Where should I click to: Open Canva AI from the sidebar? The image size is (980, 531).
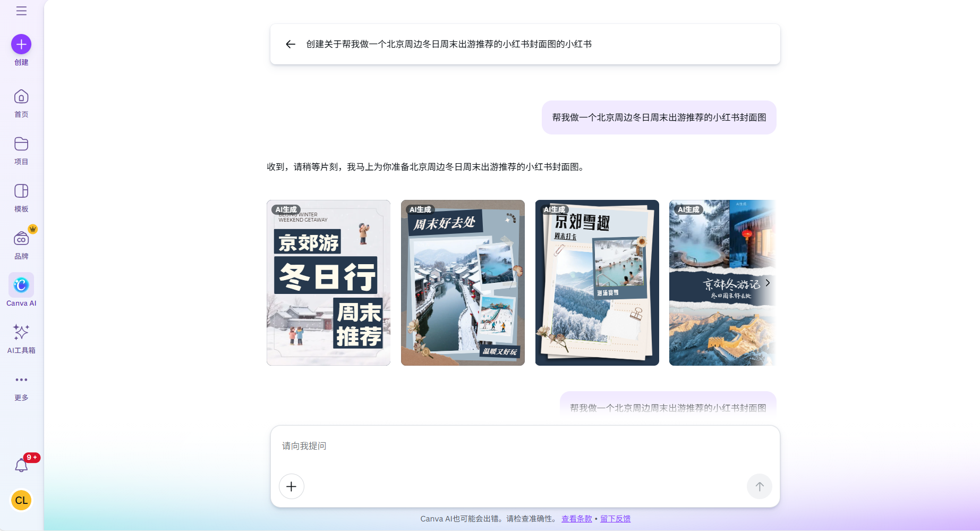pyautogui.click(x=21, y=285)
